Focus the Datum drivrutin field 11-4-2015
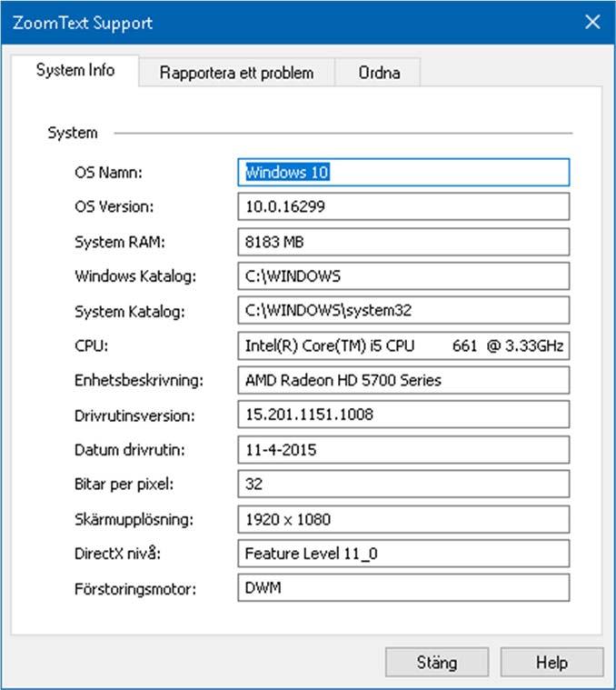Viewport: 616px width, 690px height. pyautogui.click(x=403, y=450)
